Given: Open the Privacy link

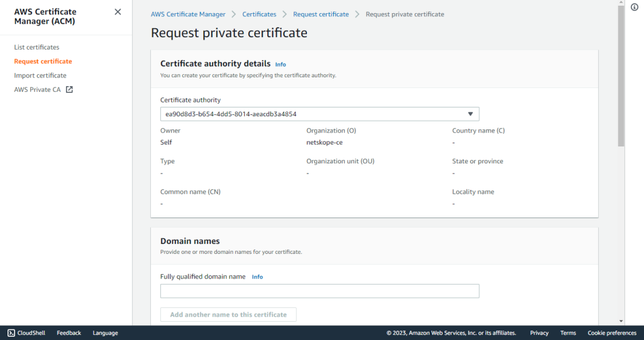Looking at the screenshot, I should tap(539, 333).
